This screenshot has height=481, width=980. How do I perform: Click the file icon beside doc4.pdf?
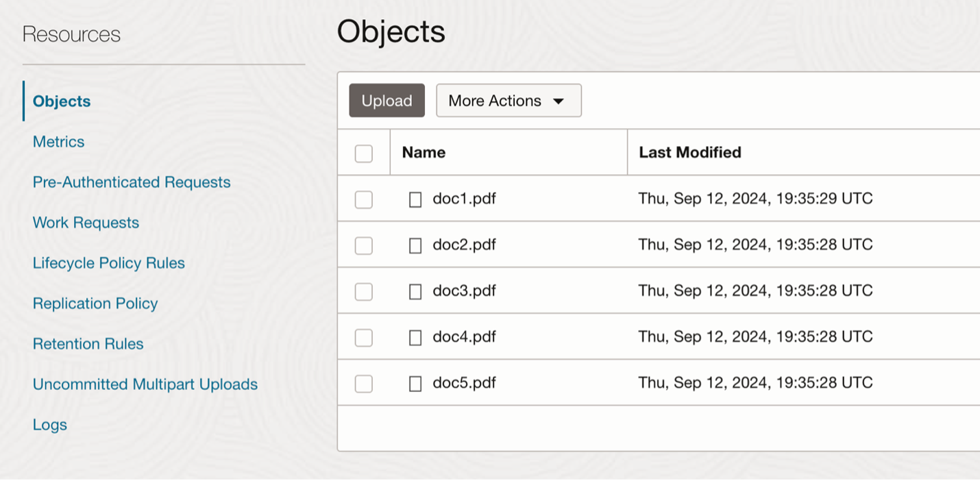click(x=415, y=337)
